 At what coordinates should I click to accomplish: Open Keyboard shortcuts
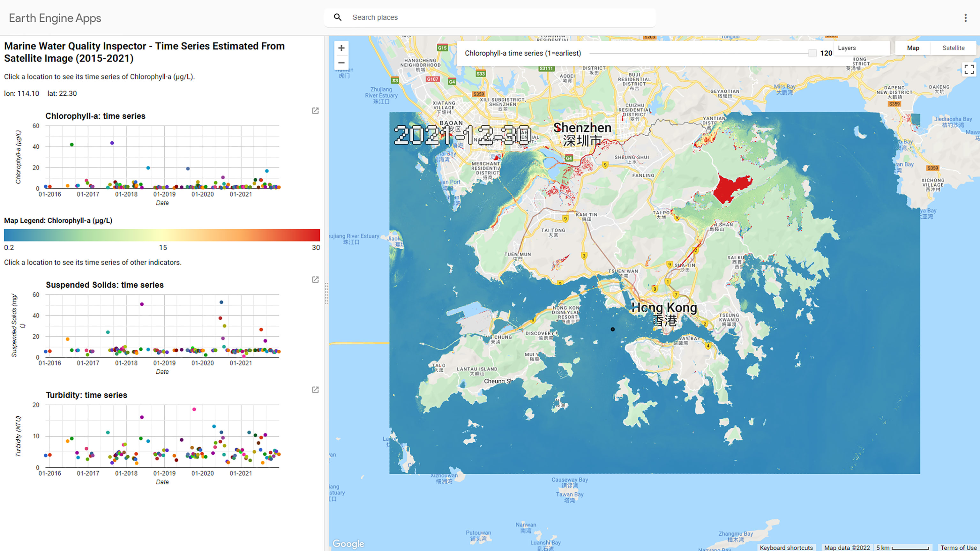pyautogui.click(x=786, y=547)
